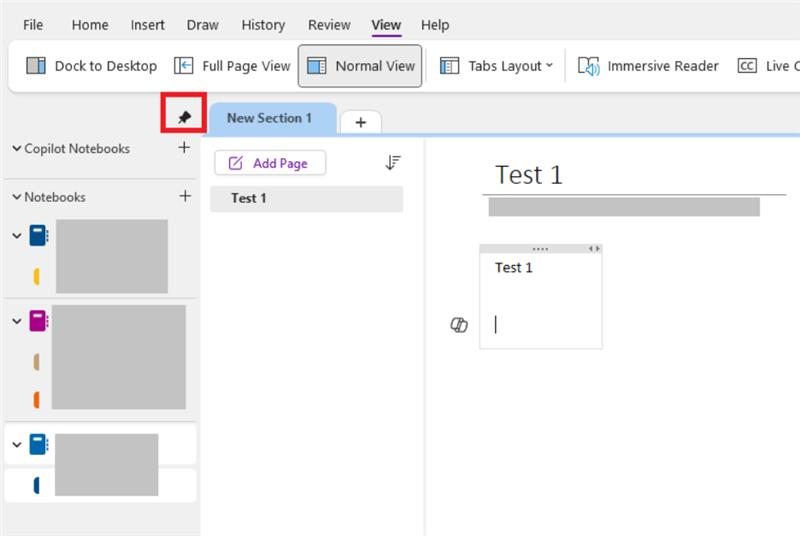This screenshot has width=800, height=536.
Task: Click the Add Page button
Action: (x=270, y=163)
